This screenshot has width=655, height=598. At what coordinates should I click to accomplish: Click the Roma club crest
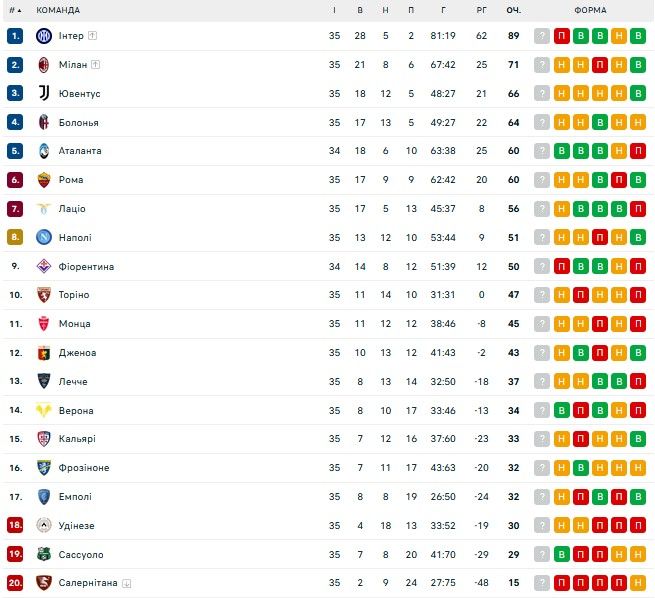[44, 180]
